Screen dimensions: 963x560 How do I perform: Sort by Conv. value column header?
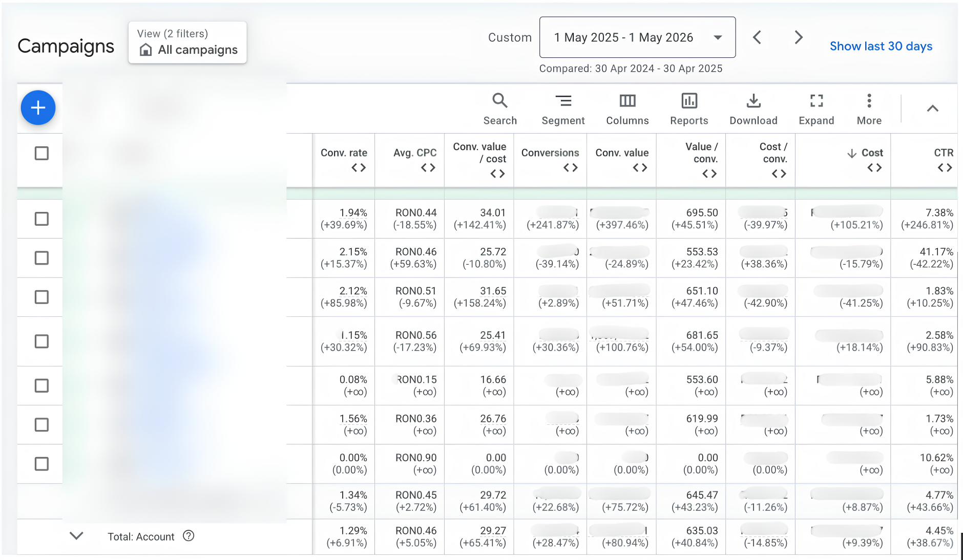click(622, 153)
